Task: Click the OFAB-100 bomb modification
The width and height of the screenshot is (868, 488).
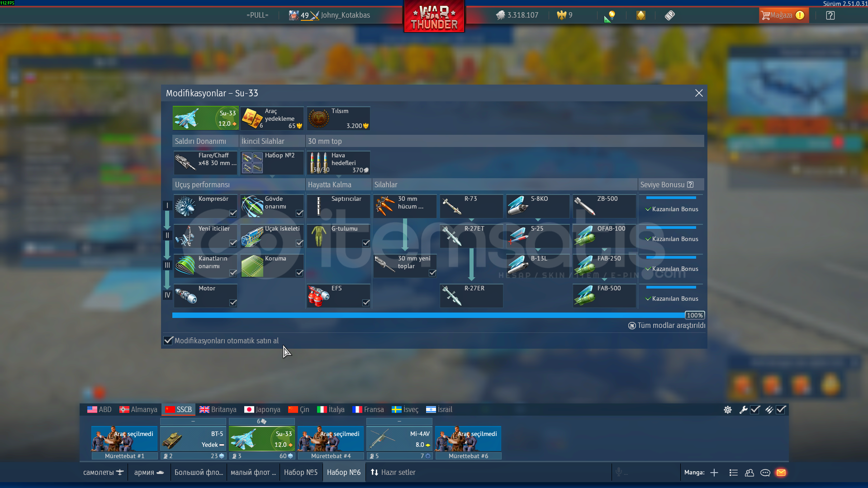Action: click(x=604, y=236)
